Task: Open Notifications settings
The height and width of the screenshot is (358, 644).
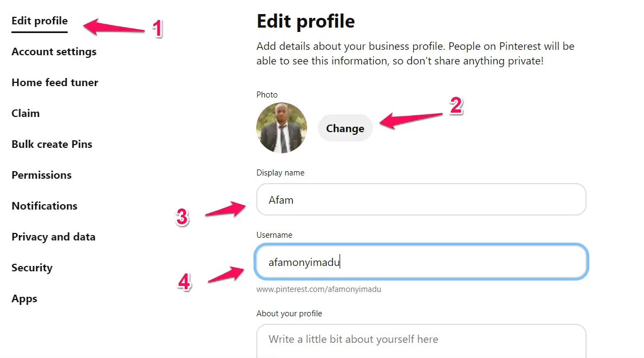Action: (x=44, y=206)
